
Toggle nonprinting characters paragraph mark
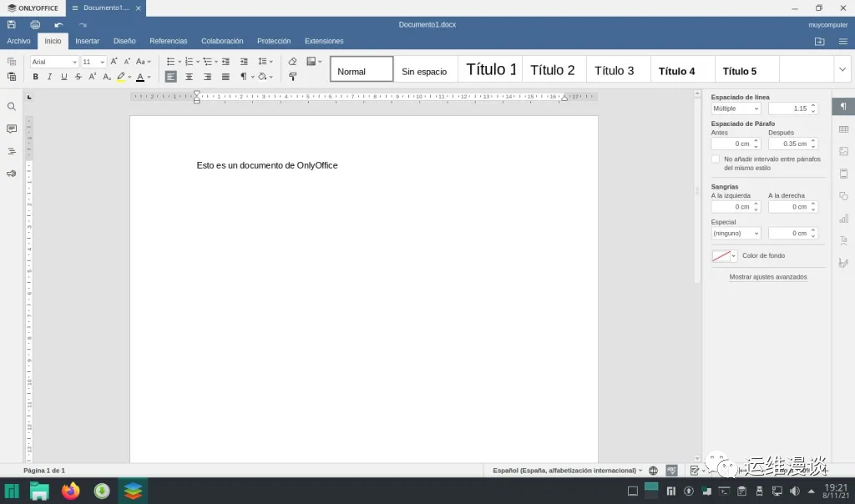coord(244,77)
